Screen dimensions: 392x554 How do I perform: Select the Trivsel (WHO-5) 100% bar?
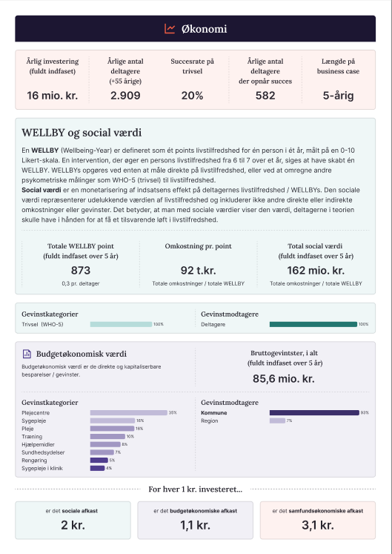[x=121, y=324]
